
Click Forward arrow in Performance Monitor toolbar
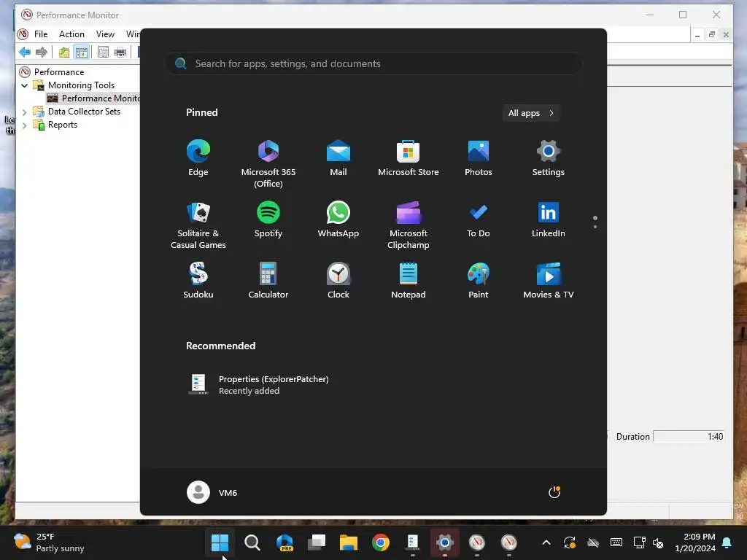click(x=42, y=52)
